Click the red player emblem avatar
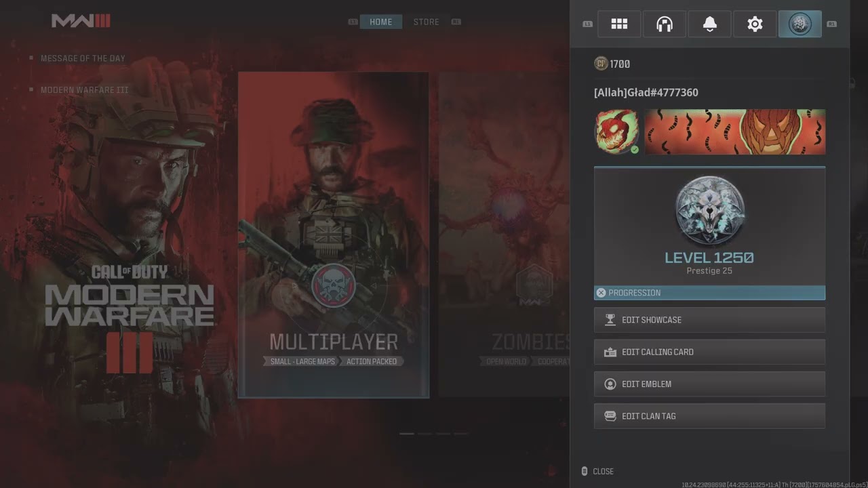Viewport: 868px width, 488px height. click(617, 132)
